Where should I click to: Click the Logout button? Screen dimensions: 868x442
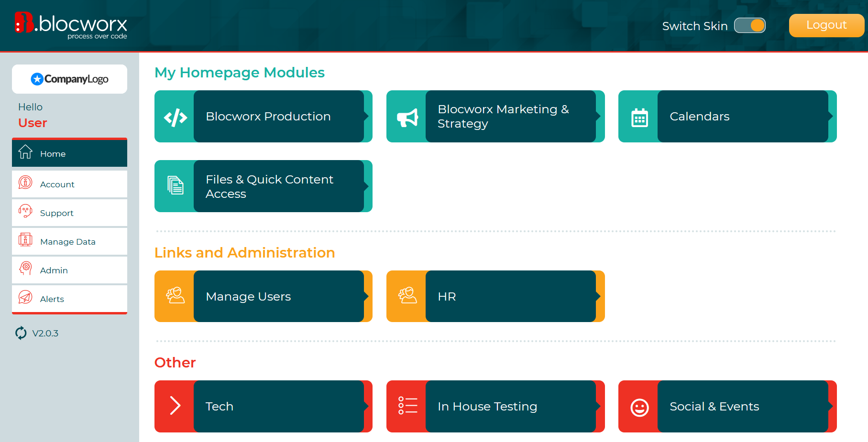(x=826, y=25)
